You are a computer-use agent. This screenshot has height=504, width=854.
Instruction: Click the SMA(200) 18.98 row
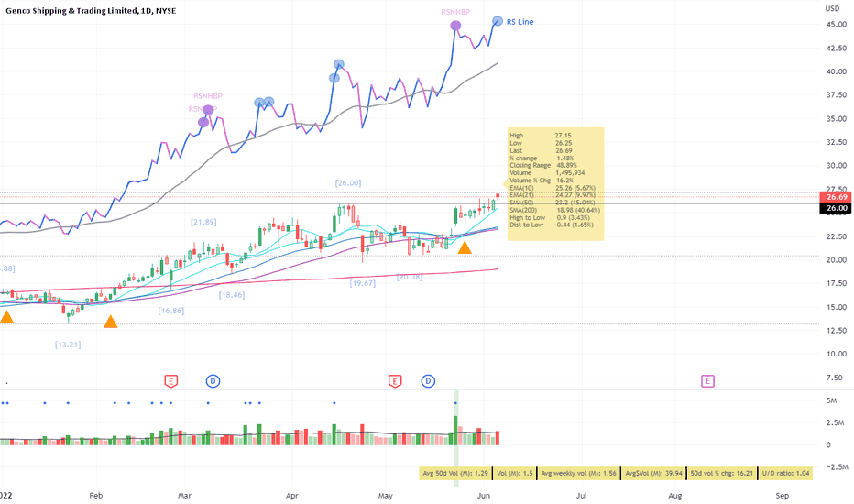point(555,210)
